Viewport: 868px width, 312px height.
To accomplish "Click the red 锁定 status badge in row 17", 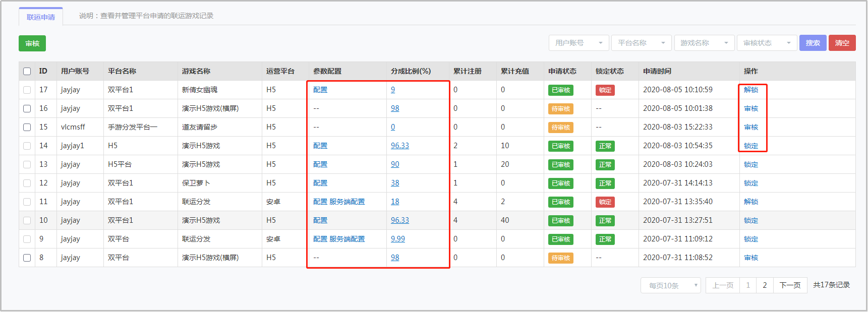I will [x=605, y=90].
